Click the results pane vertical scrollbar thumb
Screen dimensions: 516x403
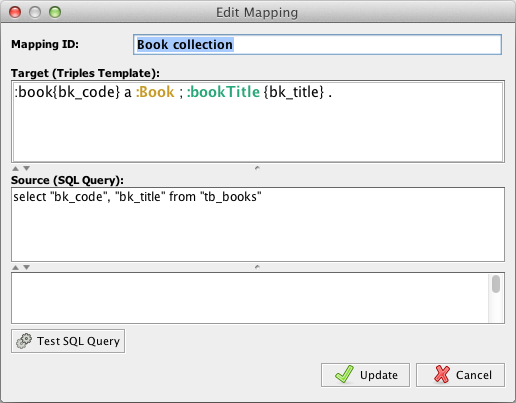point(496,284)
